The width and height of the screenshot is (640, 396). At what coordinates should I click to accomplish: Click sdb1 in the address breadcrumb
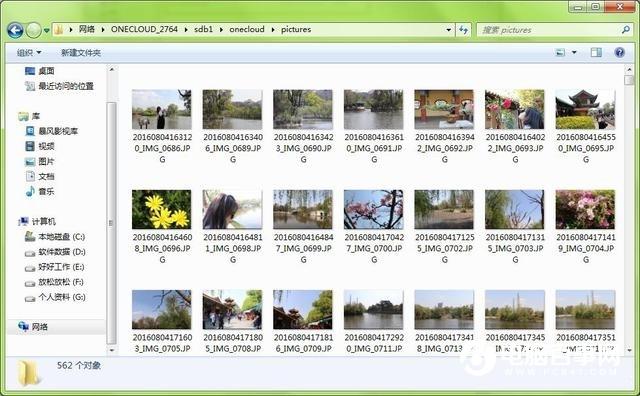204,29
